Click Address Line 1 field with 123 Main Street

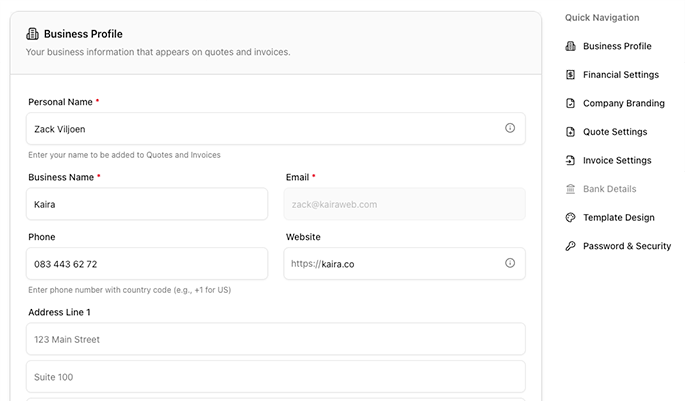[x=276, y=339]
